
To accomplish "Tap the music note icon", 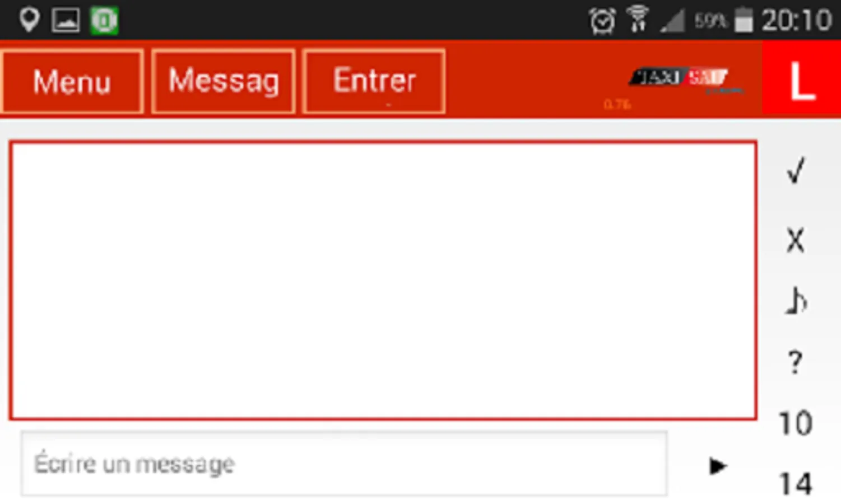I will [x=796, y=301].
